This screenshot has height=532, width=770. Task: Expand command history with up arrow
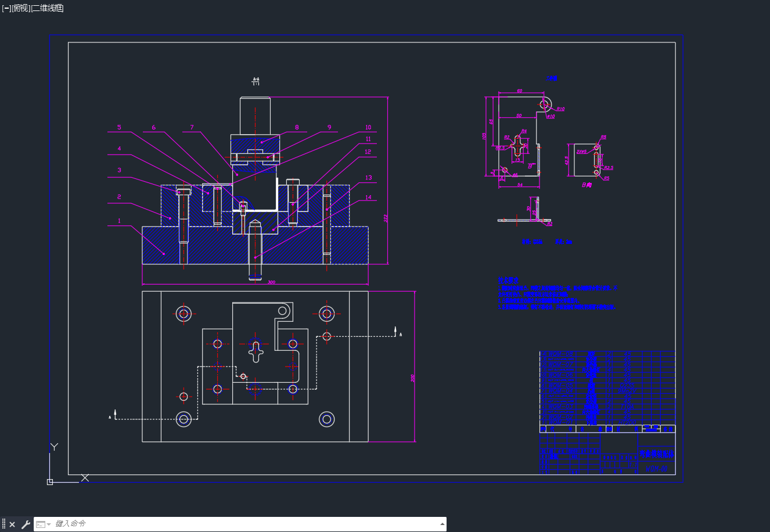pyautogui.click(x=442, y=524)
